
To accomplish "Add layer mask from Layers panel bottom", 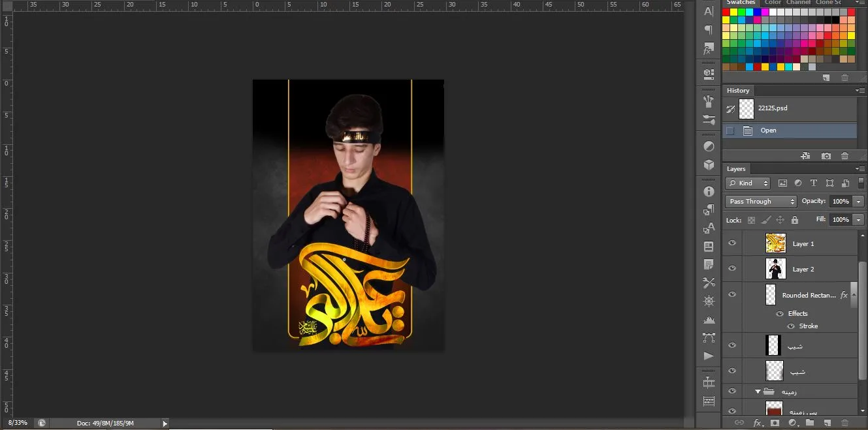I will coord(775,423).
